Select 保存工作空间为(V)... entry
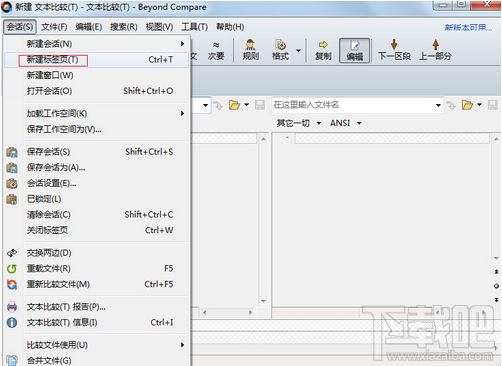This screenshot has height=366, width=502. coord(97,129)
